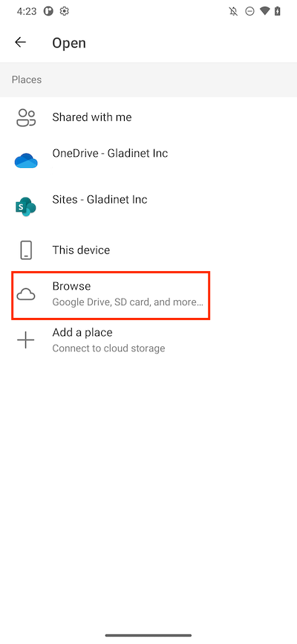Viewport: 297px width, 644px height.
Task: Tap the plus icon for Add a place
Action: [25, 340]
